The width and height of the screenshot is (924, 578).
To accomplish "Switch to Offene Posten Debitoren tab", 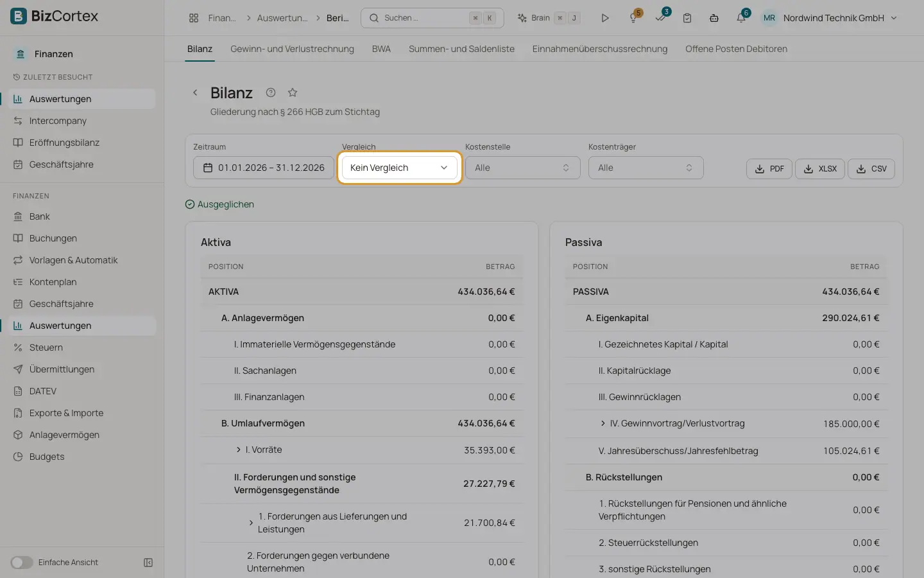I will [736, 49].
